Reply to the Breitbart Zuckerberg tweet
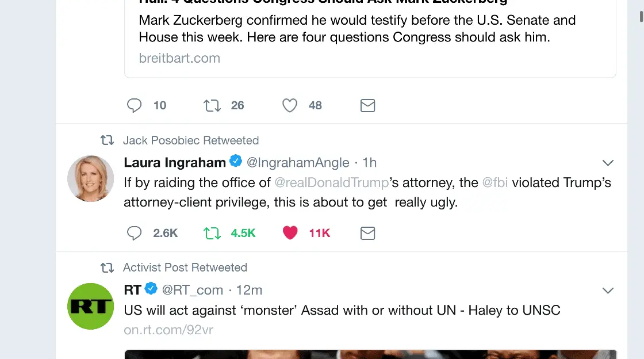The image size is (644, 359). (135, 105)
